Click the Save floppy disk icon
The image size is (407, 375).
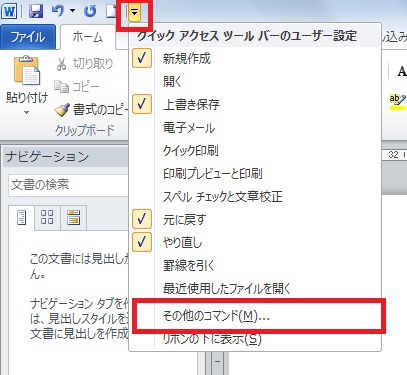point(36,11)
